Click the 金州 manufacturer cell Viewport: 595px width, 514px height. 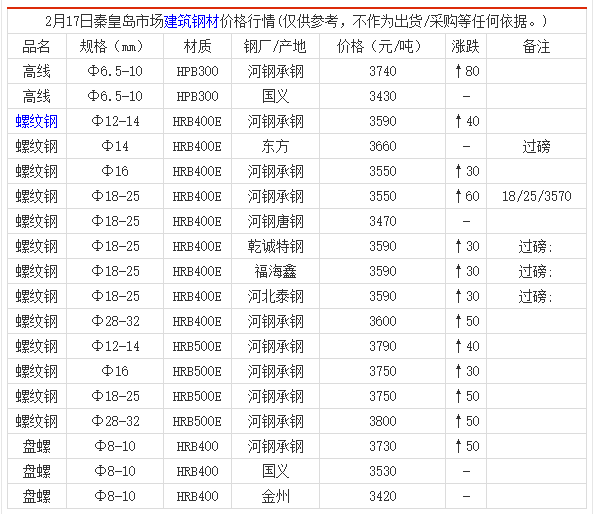click(x=275, y=496)
